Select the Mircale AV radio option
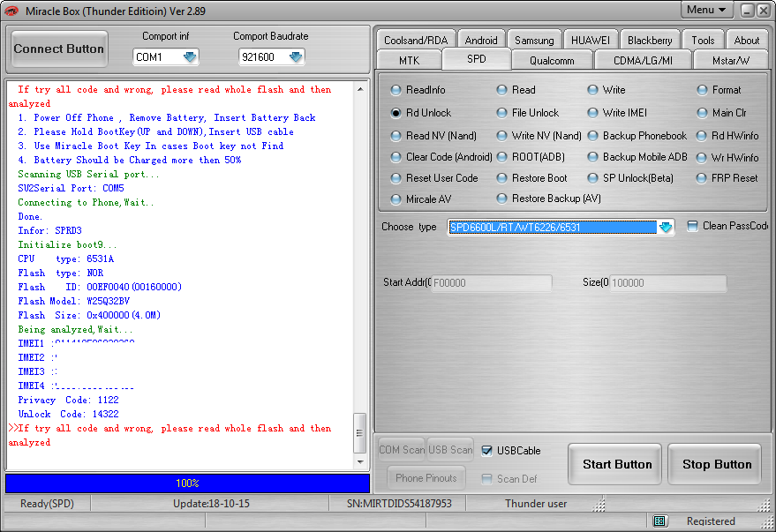 tap(421, 199)
